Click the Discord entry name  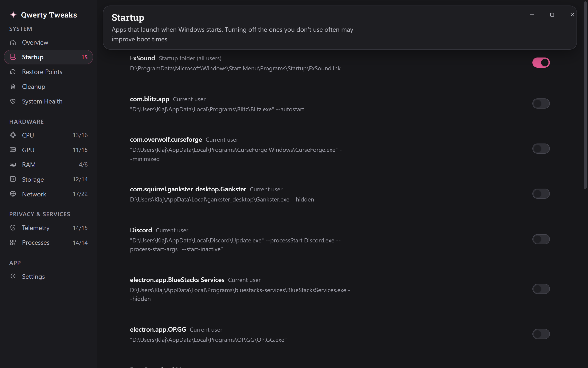[x=141, y=230]
